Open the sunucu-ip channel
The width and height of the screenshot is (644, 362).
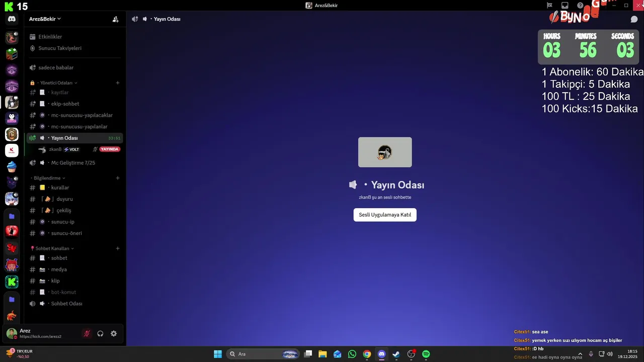[74, 222]
